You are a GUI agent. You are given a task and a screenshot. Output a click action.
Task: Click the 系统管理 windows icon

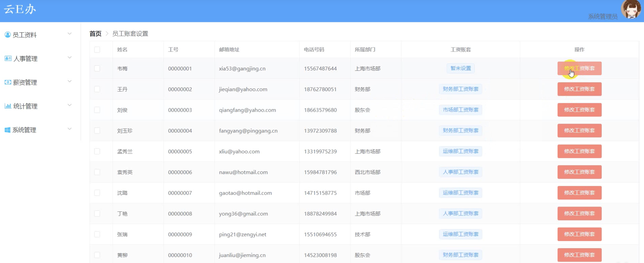pyautogui.click(x=8, y=130)
